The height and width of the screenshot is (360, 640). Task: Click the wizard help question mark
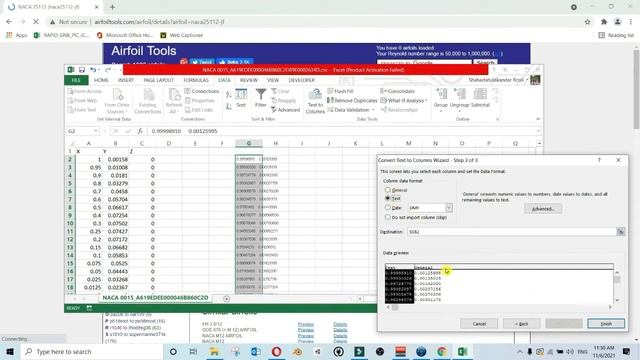[599, 160]
